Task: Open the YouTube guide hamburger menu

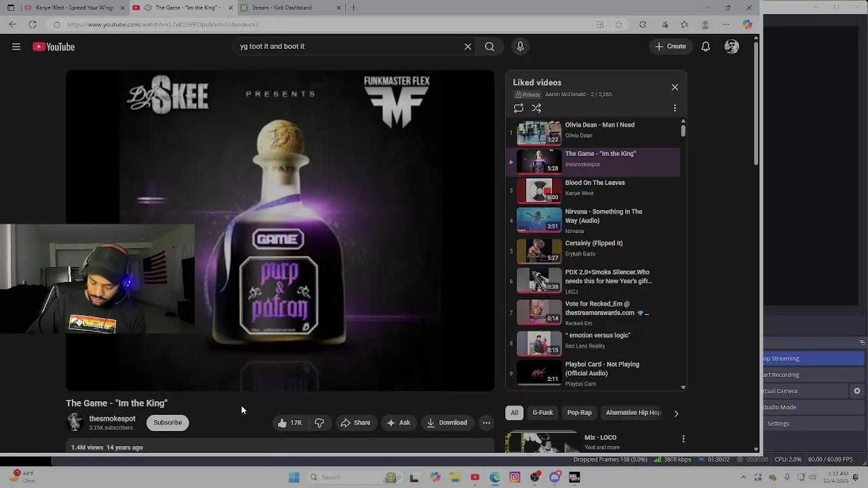Action: point(16,47)
